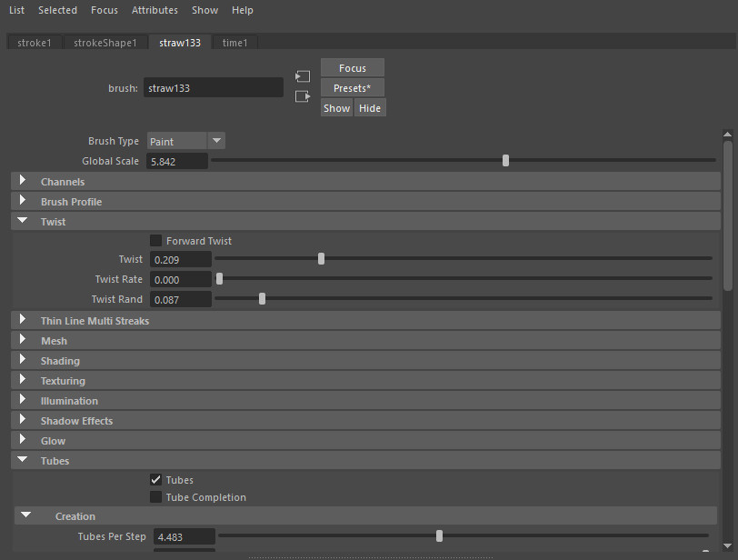Viewport: 738px width, 560px height.
Task: Switch to the time1 tab
Action: coord(234,43)
